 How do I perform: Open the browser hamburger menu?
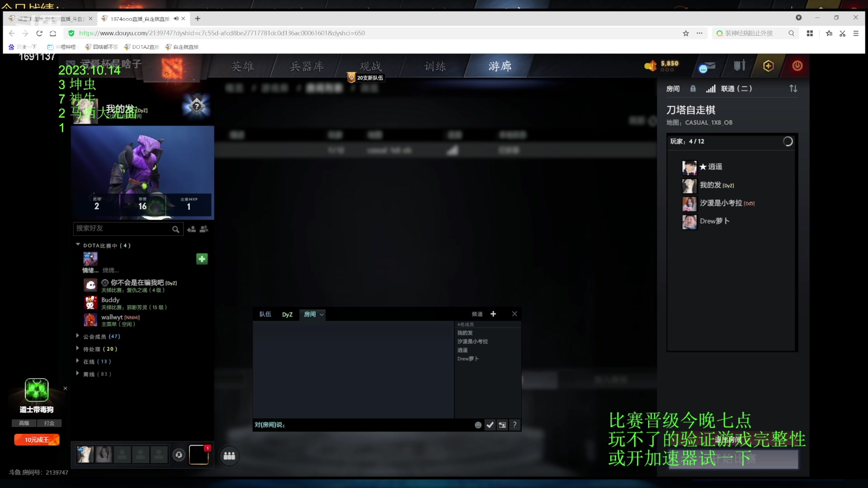click(x=856, y=33)
